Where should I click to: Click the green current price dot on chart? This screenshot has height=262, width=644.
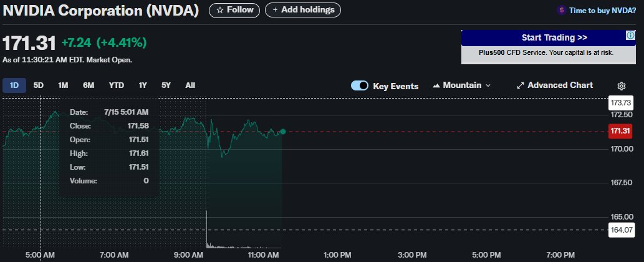pyautogui.click(x=282, y=132)
